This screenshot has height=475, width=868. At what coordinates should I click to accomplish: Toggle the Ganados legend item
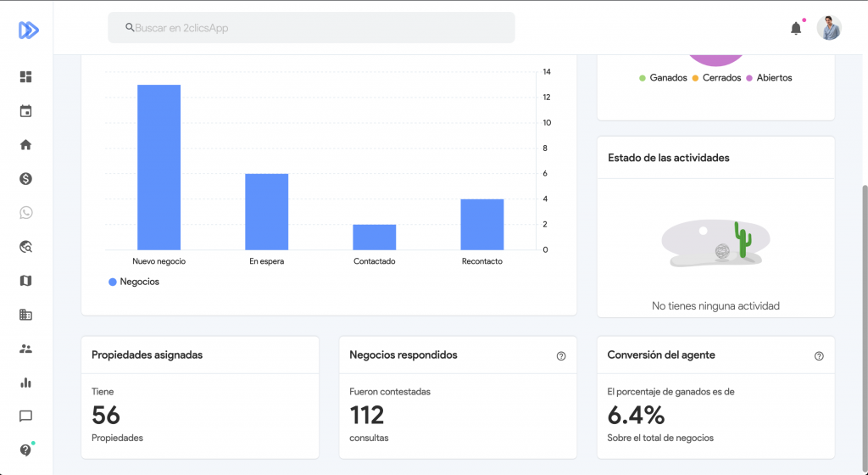663,78
